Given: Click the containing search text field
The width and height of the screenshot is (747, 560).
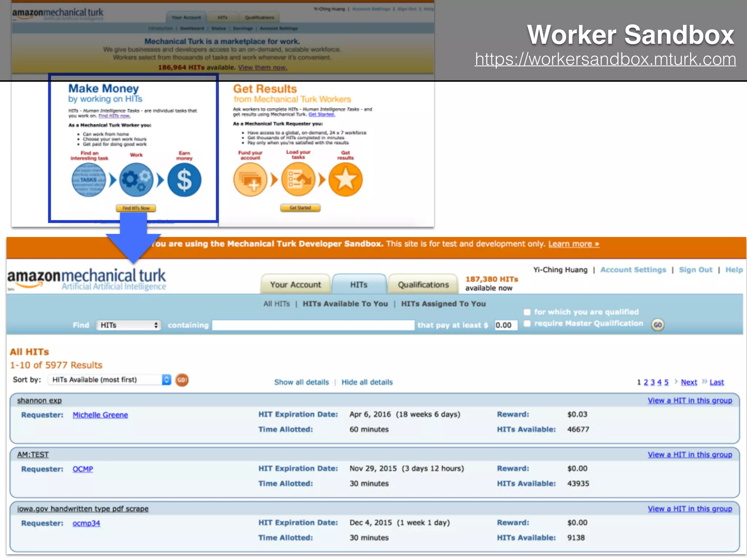Looking at the screenshot, I should click(x=313, y=325).
